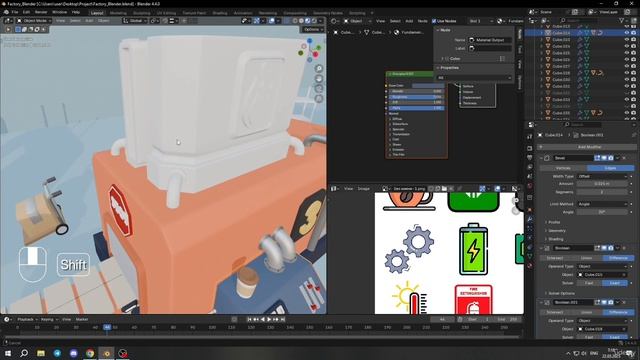Open Windows search from the taskbar
Viewport: 640px width, 360px height.
click(x=24, y=353)
